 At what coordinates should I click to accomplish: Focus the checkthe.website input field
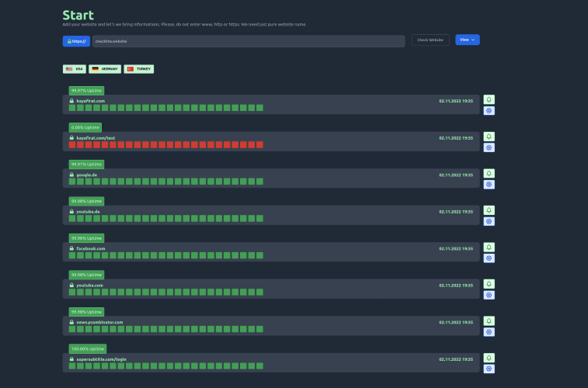point(249,41)
